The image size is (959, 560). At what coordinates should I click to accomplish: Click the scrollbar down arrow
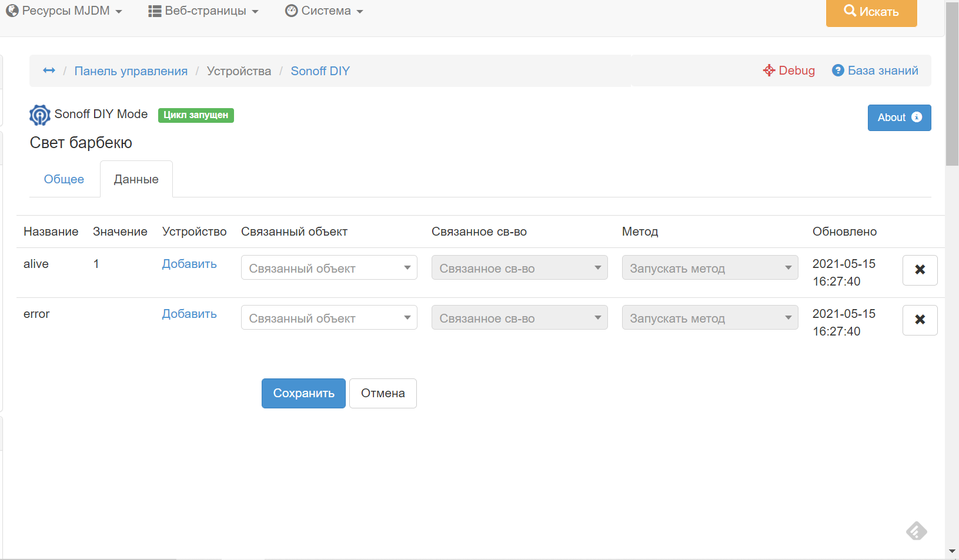pos(952,551)
